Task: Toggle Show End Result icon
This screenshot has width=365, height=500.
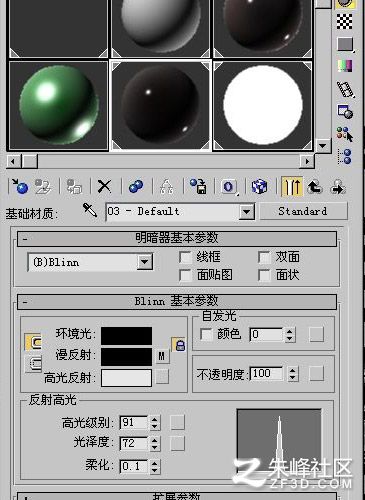Action: pos(292,186)
